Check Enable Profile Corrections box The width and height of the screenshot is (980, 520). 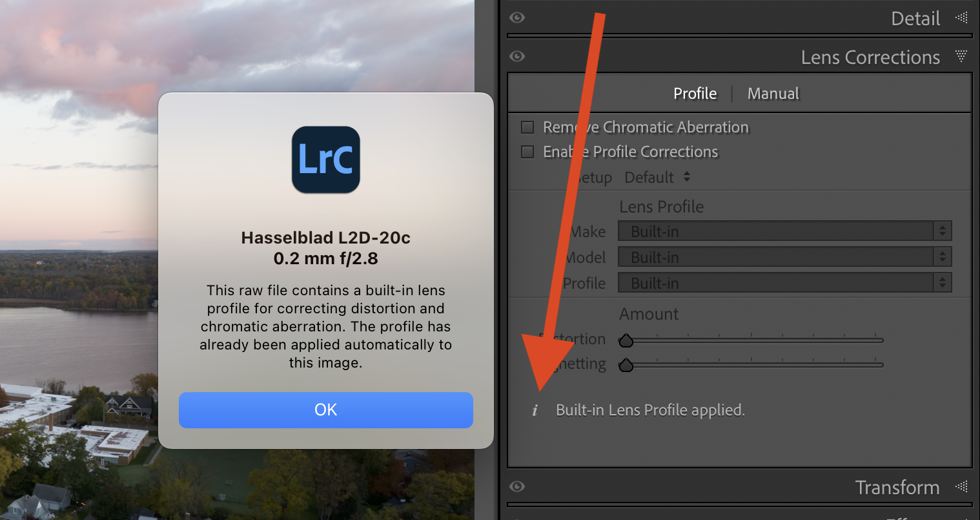click(527, 152)
